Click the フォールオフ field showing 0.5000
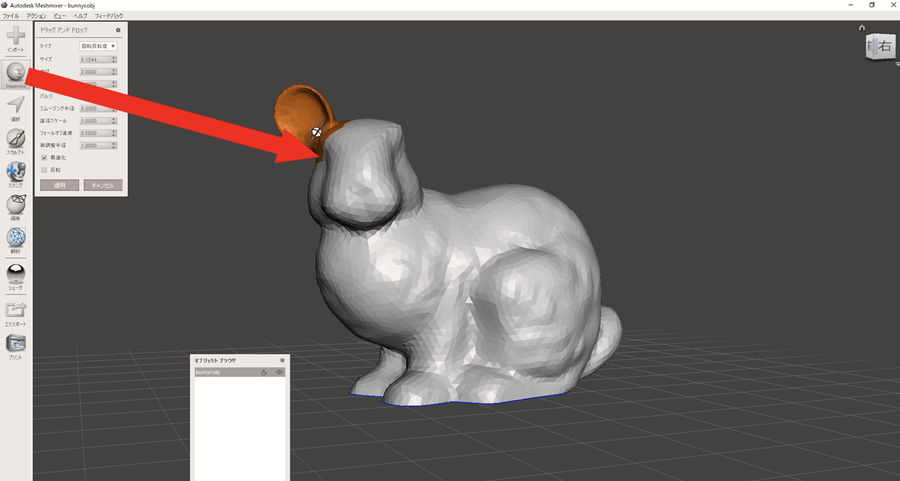Viewport: 900px width, 481px height. pyautogui.click(x=98, y=133)
